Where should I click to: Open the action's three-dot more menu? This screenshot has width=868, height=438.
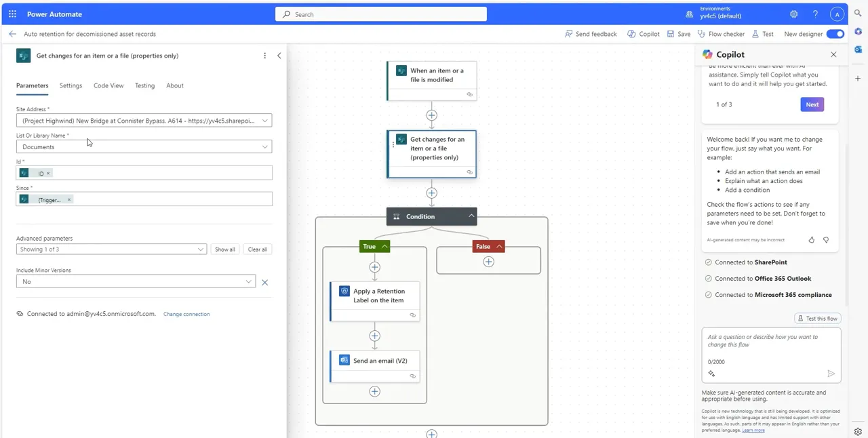tap(264, 56)
